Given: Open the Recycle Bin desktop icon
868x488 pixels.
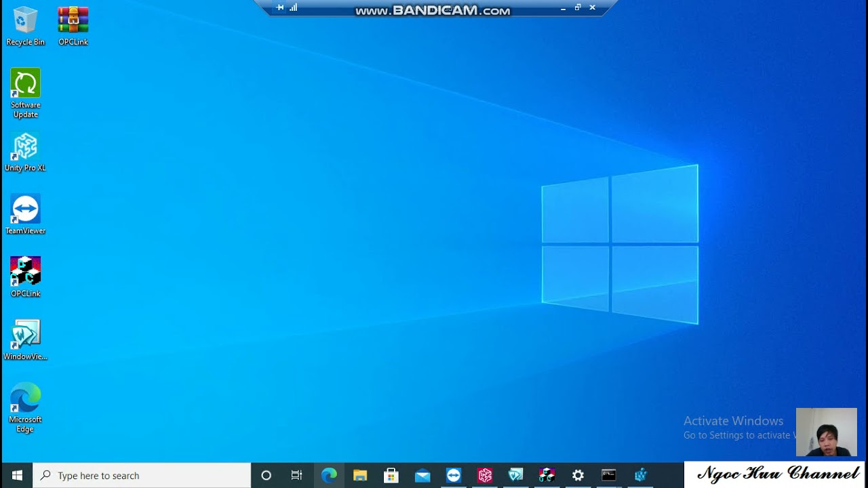Looking at the screenshot, I should tap(25, 26).
